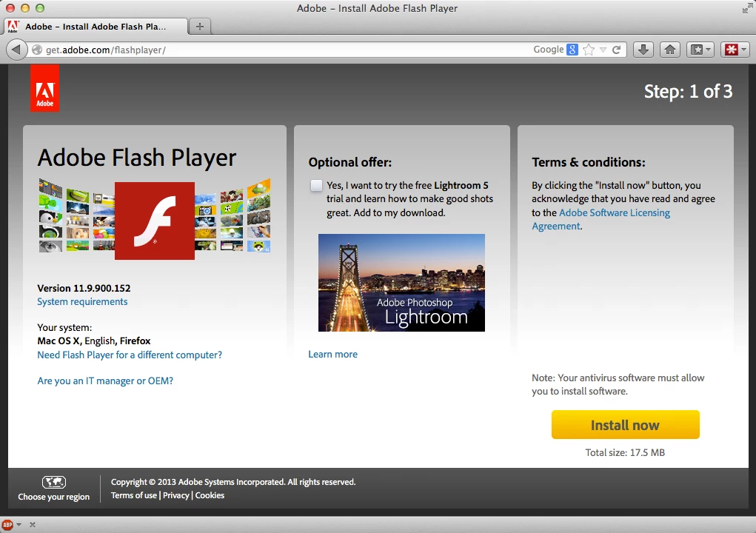
Task: Click the green zoom window button
Action: pyautogui.click(x=40, y=8)
